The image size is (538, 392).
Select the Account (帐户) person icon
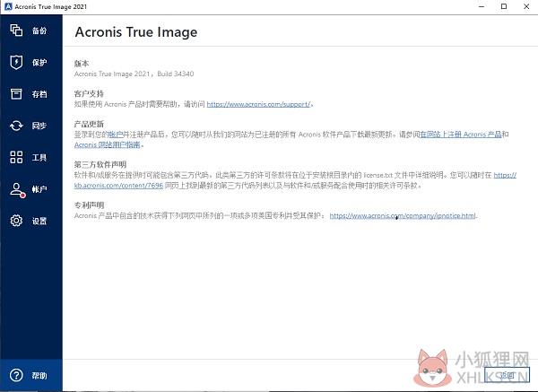tap(17, 190)
